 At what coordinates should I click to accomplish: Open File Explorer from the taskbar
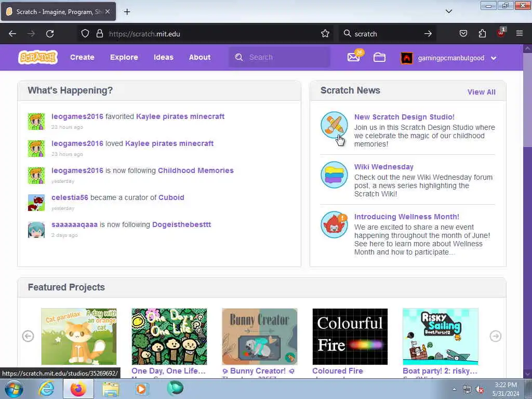(111, 389)
